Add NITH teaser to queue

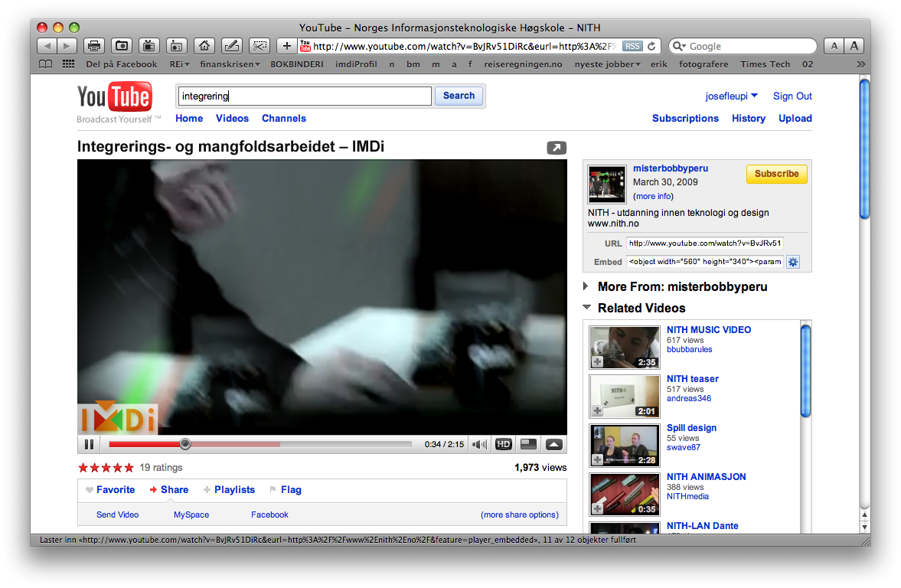tap(598, 411)
